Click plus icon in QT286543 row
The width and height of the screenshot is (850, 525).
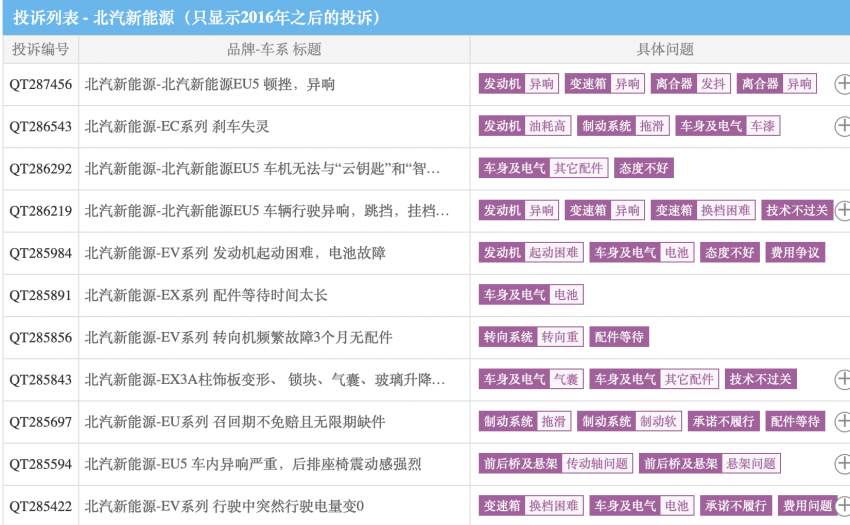(842, 126)
